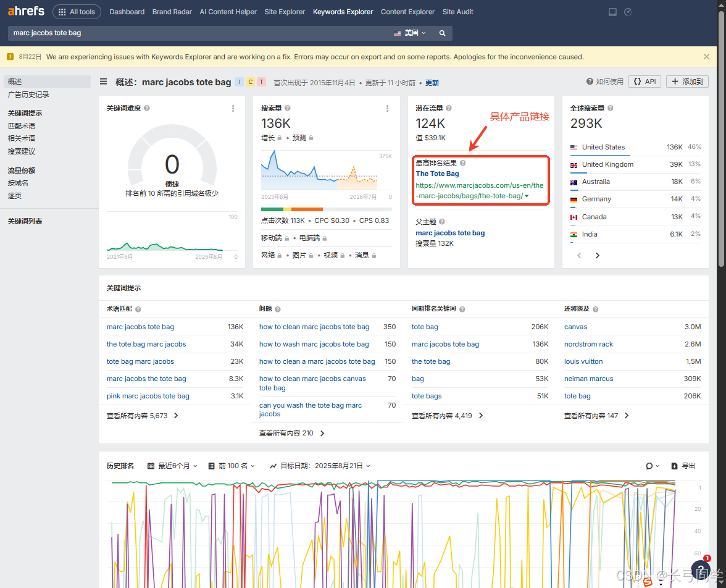Open the 前 100 名 dropdown
Viewport: 726px width, 588px height.
click(x=232, y=466)
